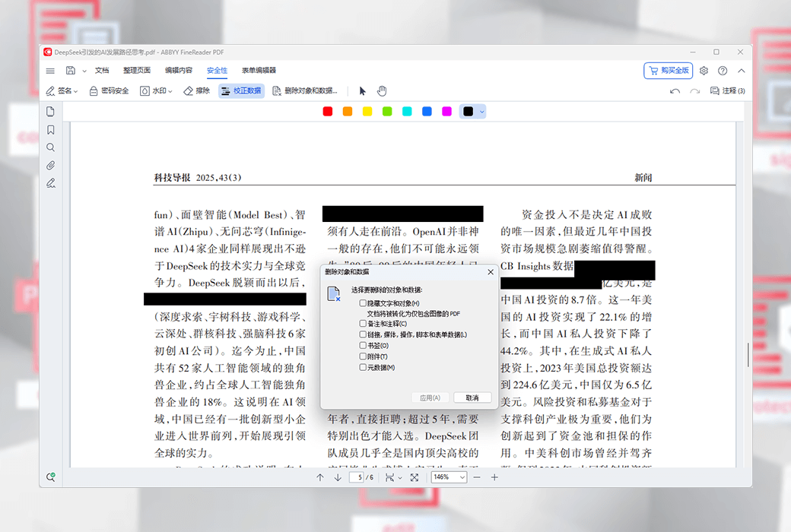This screenshot has width=791, height=532.
Task: Click the 取消 button in dialog
Action: (x=472, y=397)
